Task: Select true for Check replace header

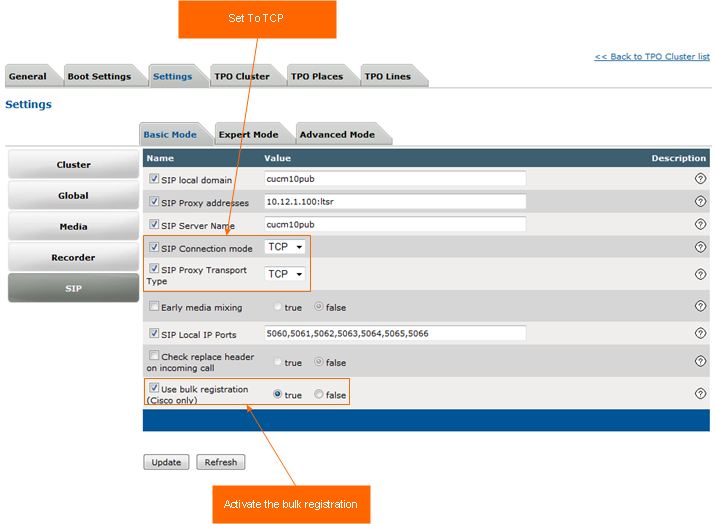Action: coord(277,362)
